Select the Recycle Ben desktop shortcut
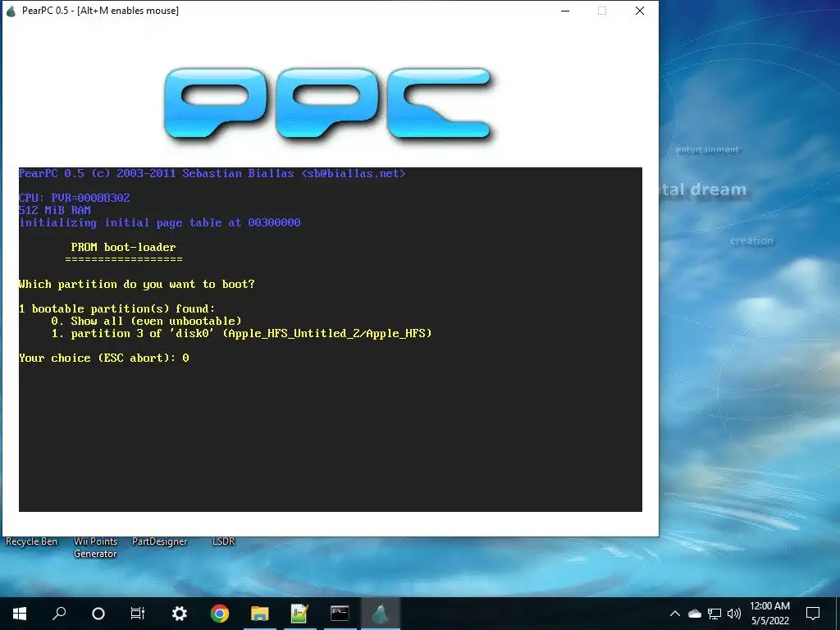This screenshot has width=840, height=630. point(32,541)
